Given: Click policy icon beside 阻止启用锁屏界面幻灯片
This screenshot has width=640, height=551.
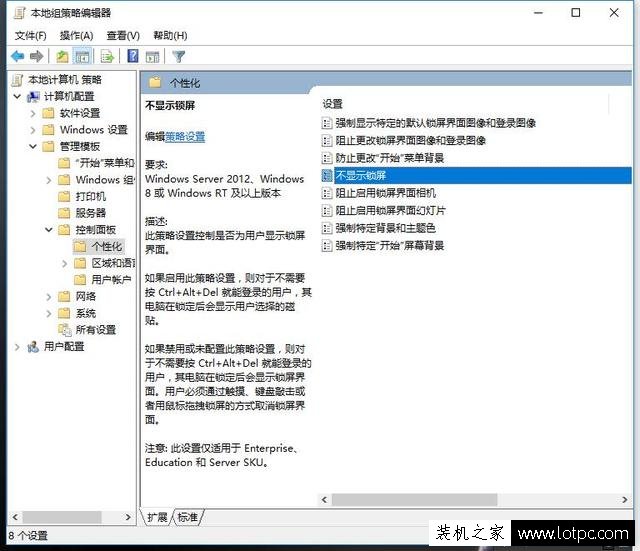Looking at the screenshot, I should tap(327, 210).
